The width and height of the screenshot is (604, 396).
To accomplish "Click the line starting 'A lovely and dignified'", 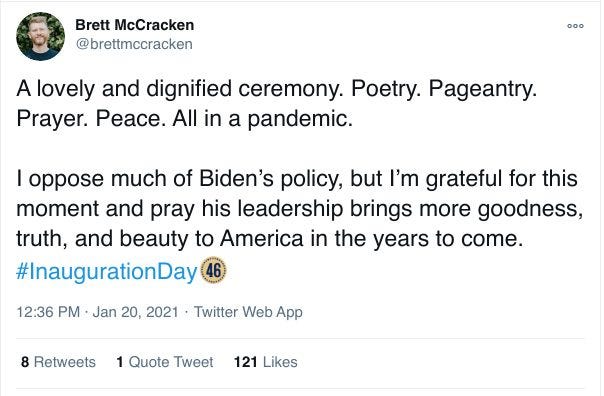I will pos(277,89).
